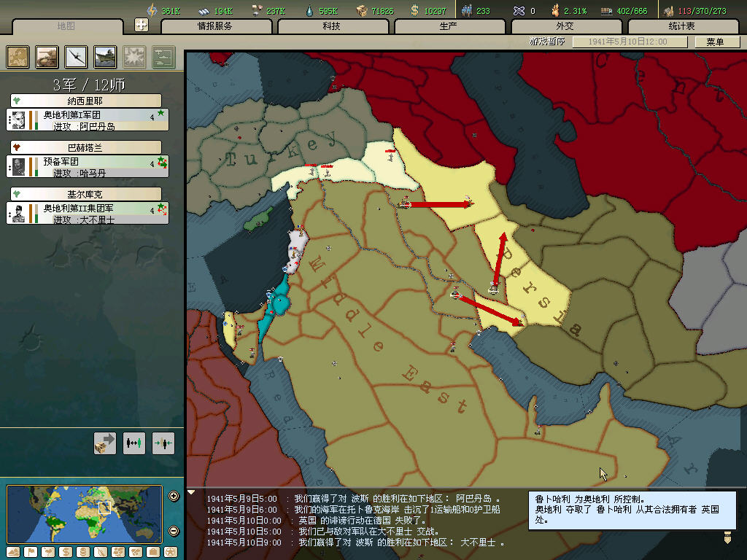Click log entry about 大不里士 battle engagement
Image resolution: width=747 pixels, height=560 pixels.
pos(323,532)
